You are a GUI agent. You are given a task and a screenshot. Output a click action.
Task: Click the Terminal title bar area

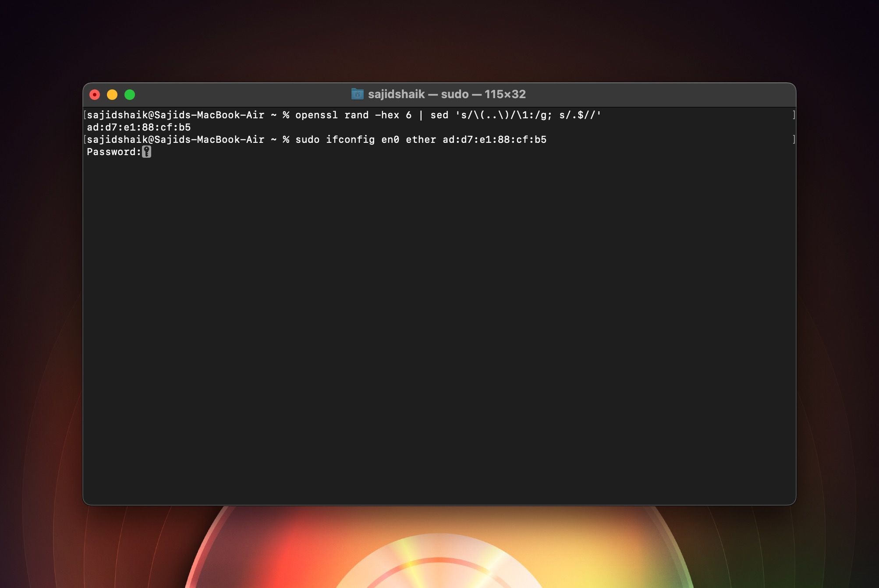[439, 94]
